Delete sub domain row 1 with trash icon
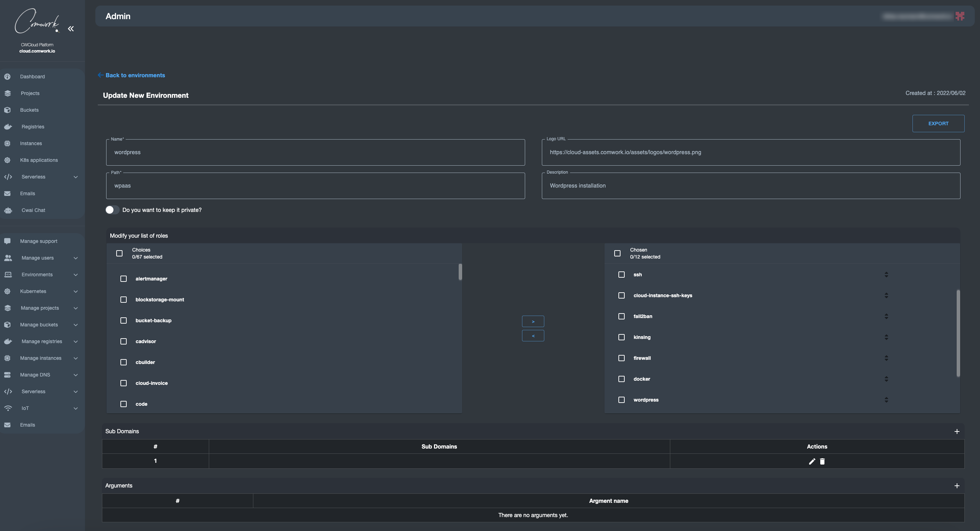980x531 pixels. tap(822, 462)
